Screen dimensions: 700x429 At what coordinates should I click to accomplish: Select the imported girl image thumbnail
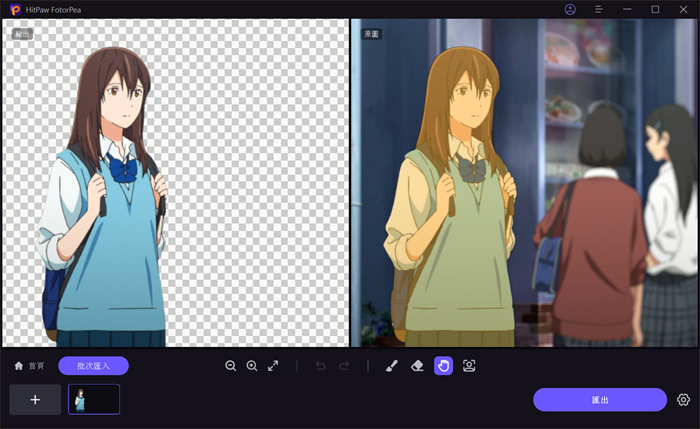coord(94,399)
